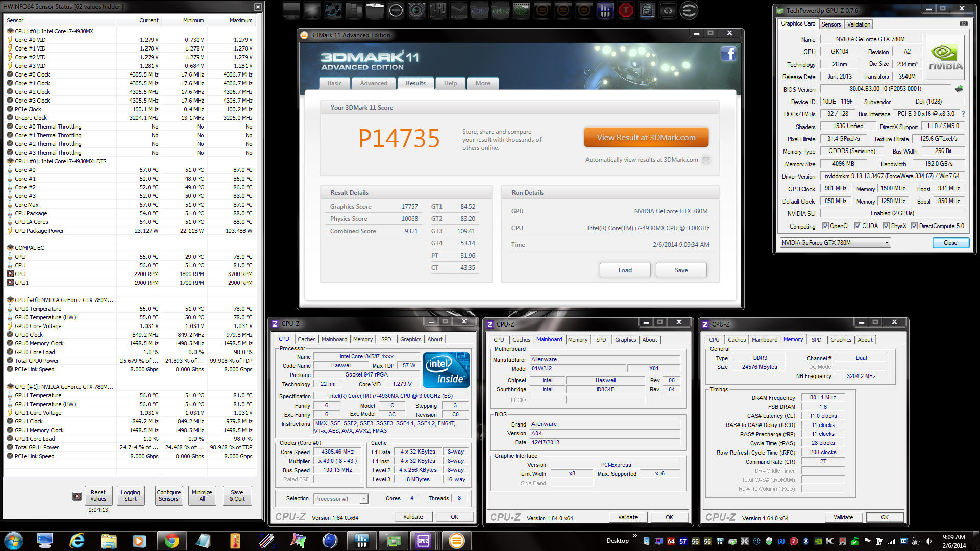
Task: Click the Save button in Run Details
Action: (x=681, y=270)
